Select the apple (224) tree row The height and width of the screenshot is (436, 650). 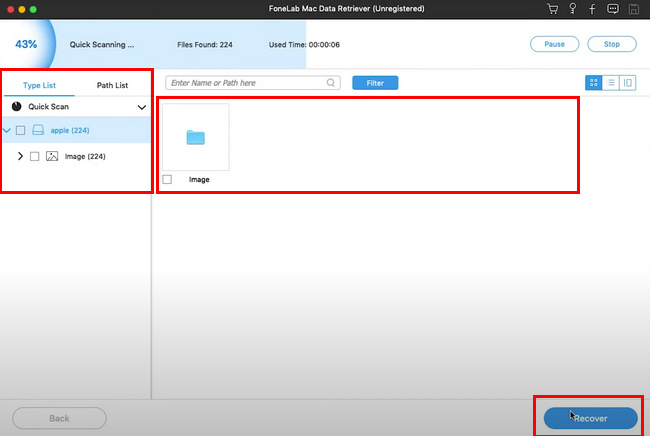click(77, 130)
